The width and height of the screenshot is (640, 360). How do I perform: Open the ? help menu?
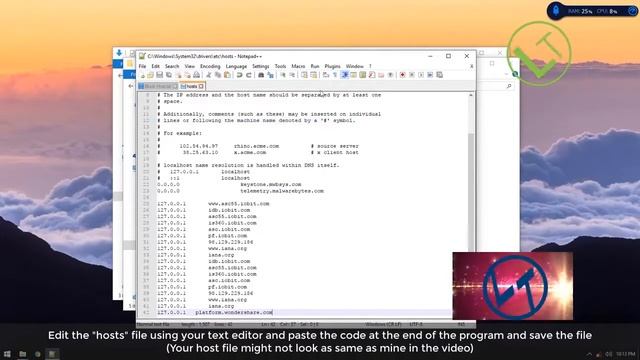click(370, 66)
